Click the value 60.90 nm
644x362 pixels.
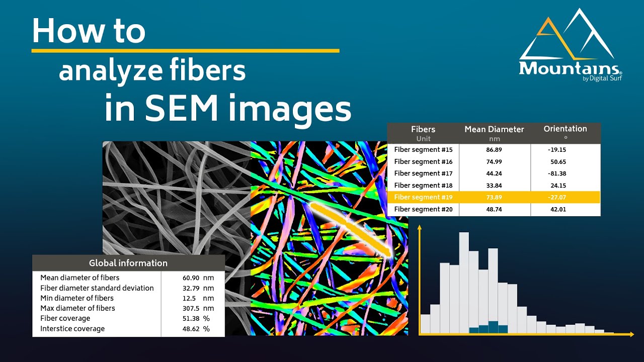coord(198,278)
